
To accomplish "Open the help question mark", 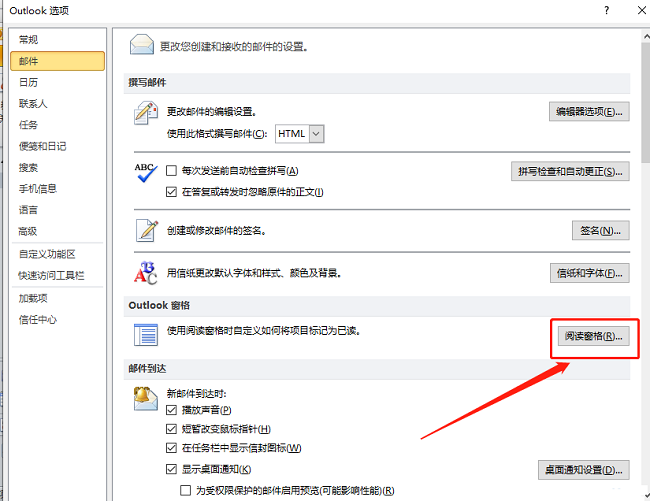I will tap(606, 10).
